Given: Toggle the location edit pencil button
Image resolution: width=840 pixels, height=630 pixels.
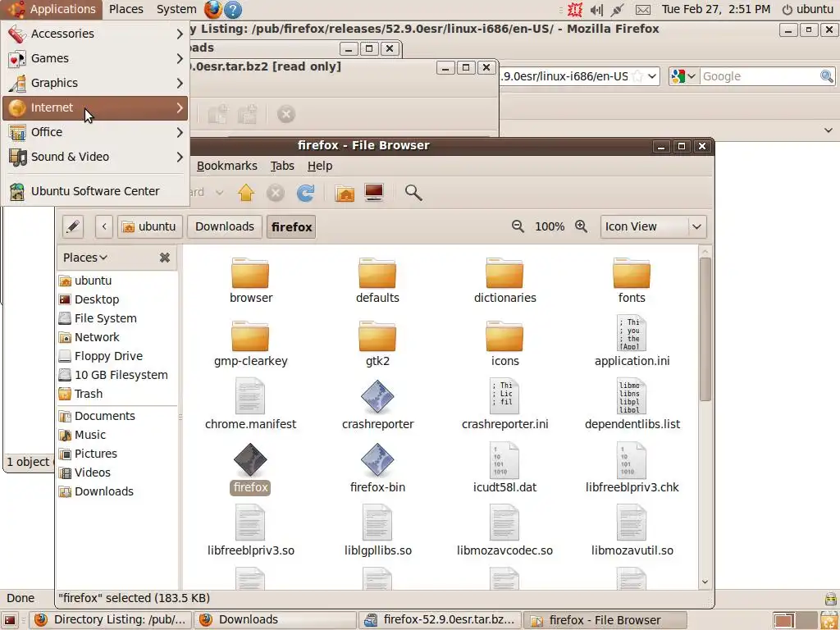Looking at the screenshot, I should point(73,226).
